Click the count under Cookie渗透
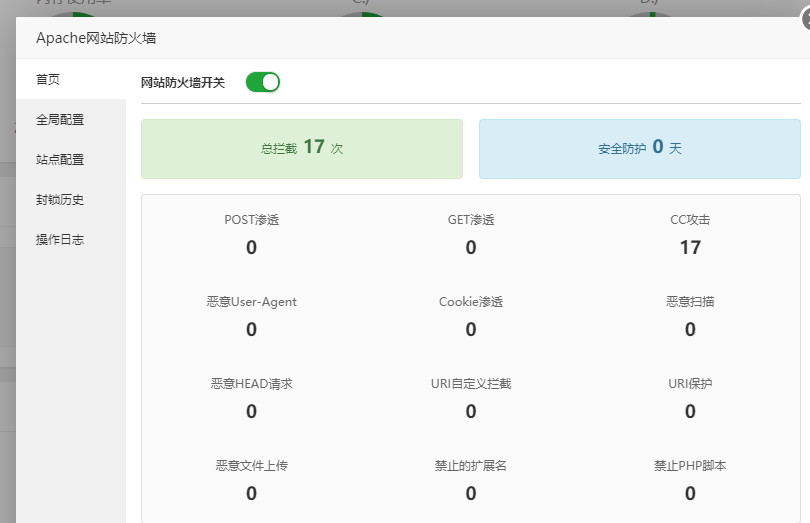The width and height of the screenshot is (810, 523). pos(471,329)
